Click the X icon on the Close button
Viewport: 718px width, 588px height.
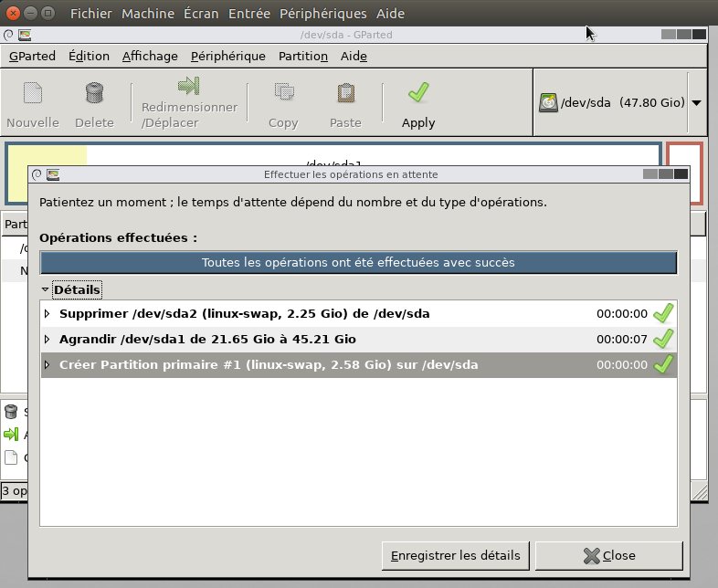click(x=592, y=555)
